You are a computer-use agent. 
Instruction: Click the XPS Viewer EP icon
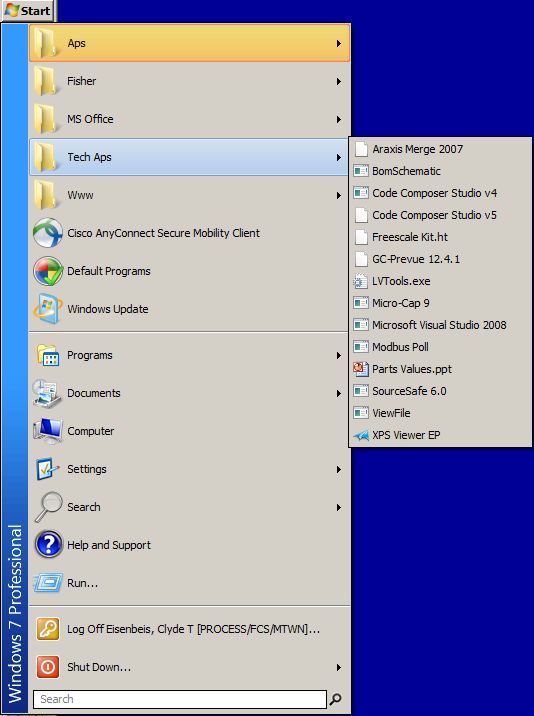pyautogui.click(x=361, y=435)
